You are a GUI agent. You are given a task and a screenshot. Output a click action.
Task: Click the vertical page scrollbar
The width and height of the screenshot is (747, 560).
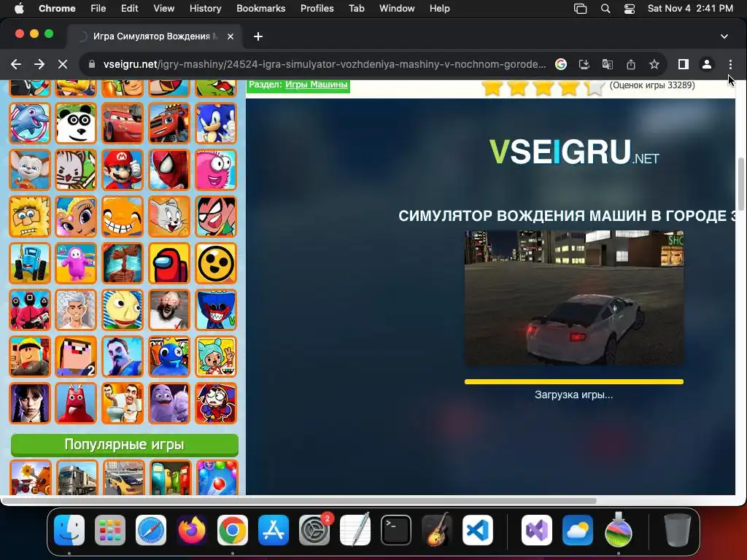click(x=741, y=183)
